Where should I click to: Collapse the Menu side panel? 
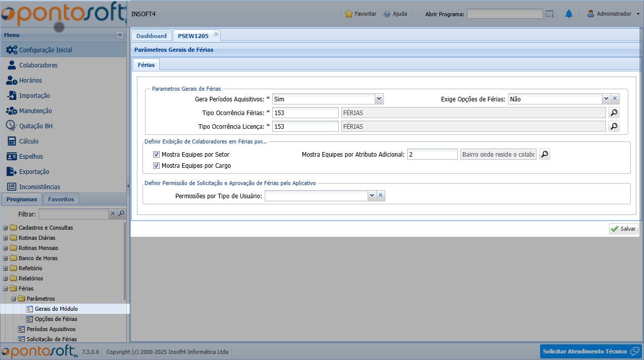click(x=120, y=35)
